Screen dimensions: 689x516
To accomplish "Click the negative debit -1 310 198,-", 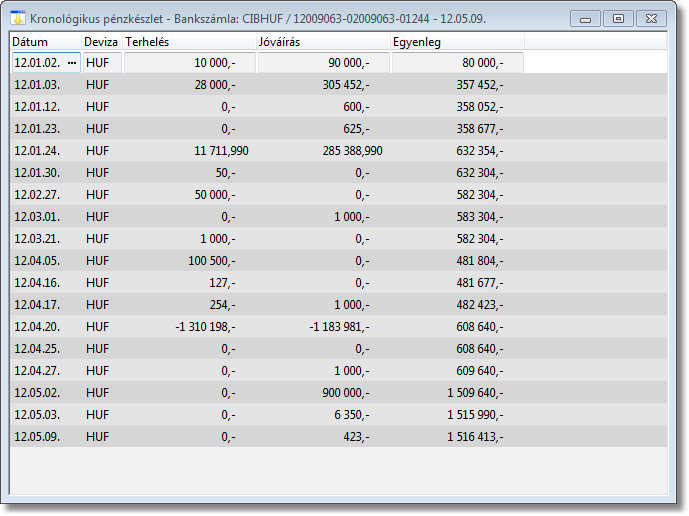I will (x=205, y=327).
